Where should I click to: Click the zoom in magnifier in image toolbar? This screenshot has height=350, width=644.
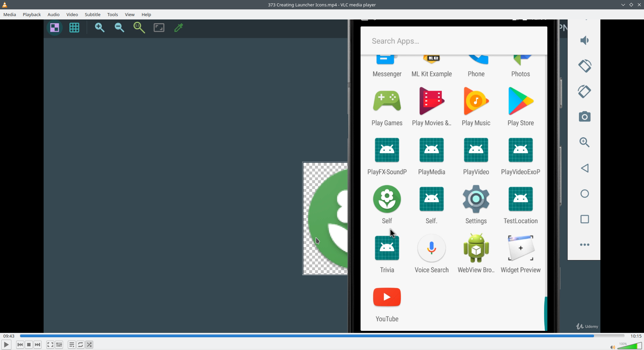click(x=100, y=28)
